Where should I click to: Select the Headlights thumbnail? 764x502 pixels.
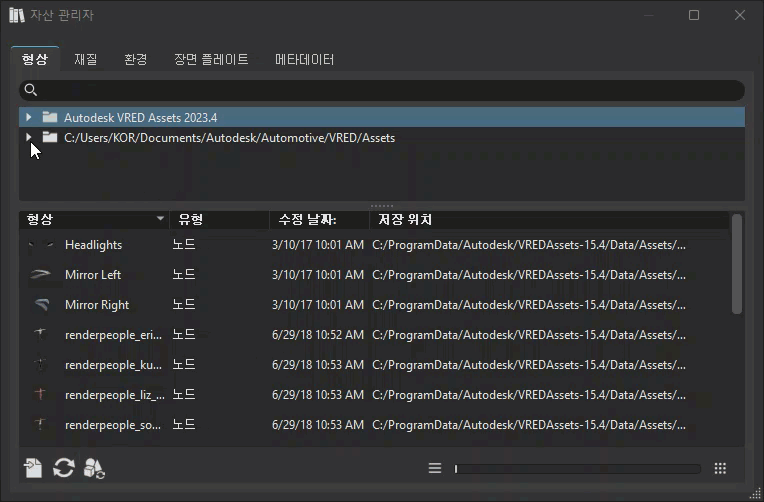tap(41, 245)
